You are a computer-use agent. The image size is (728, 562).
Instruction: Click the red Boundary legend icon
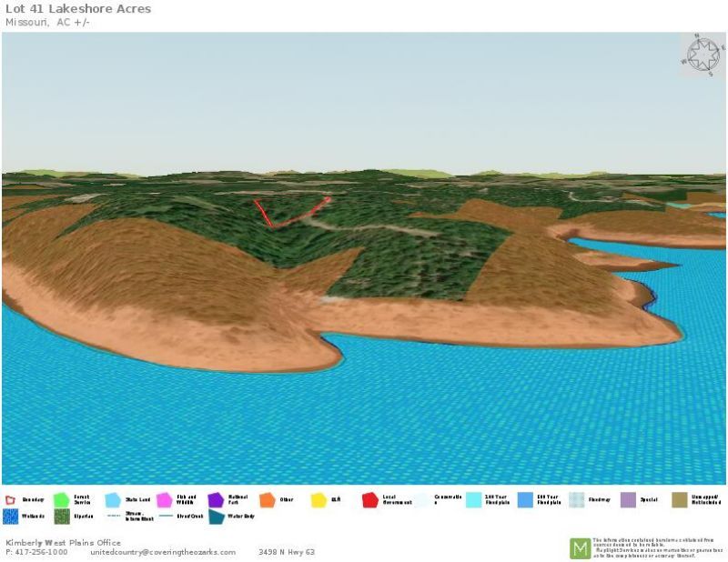click(x=11, y=500)
